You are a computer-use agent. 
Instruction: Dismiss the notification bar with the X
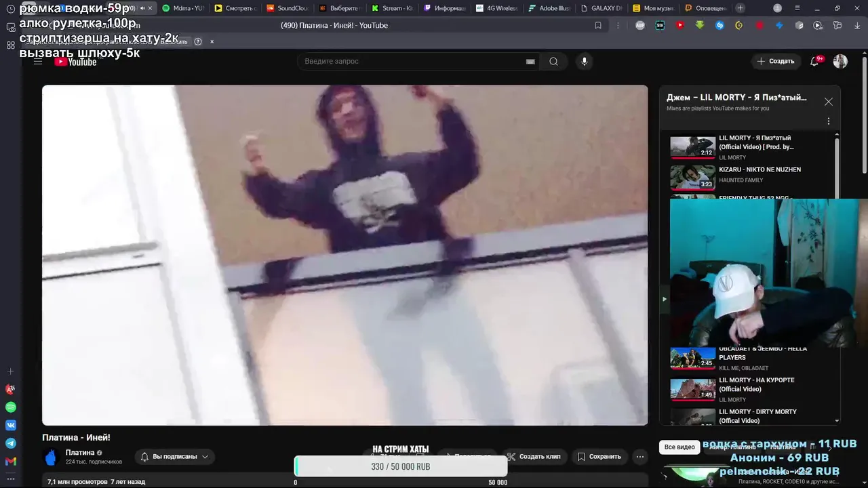click(x=212, y=41)
